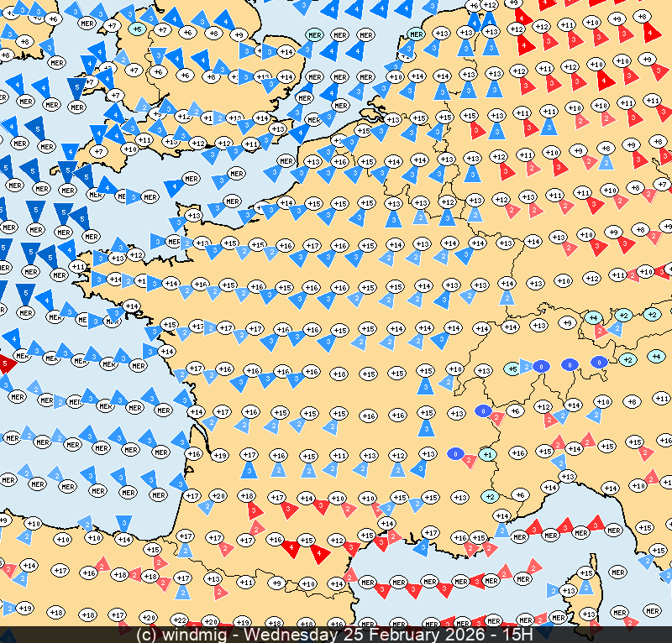
Task: Click the light blue 2 arrow beside cyan +5
Action: tap(526, 367)
